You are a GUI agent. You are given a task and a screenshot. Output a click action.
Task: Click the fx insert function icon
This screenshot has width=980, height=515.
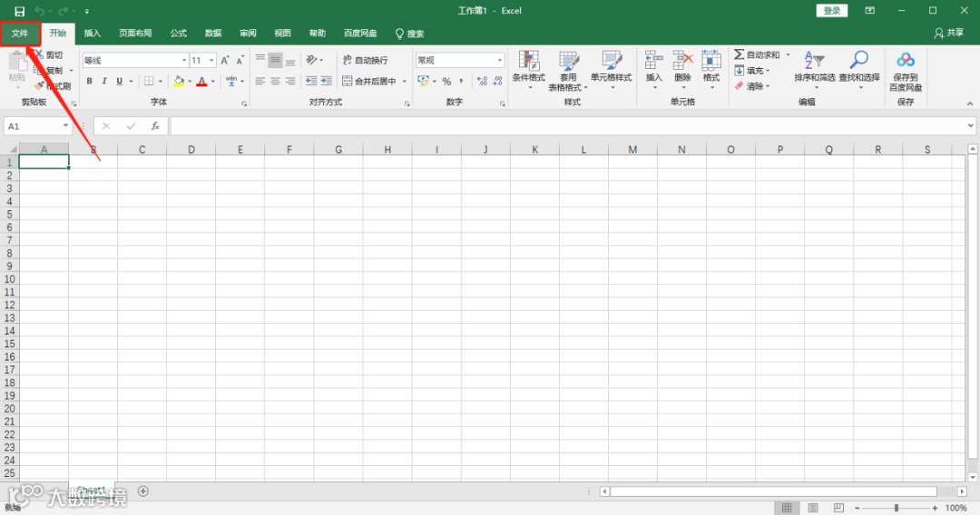coord(155,126)
